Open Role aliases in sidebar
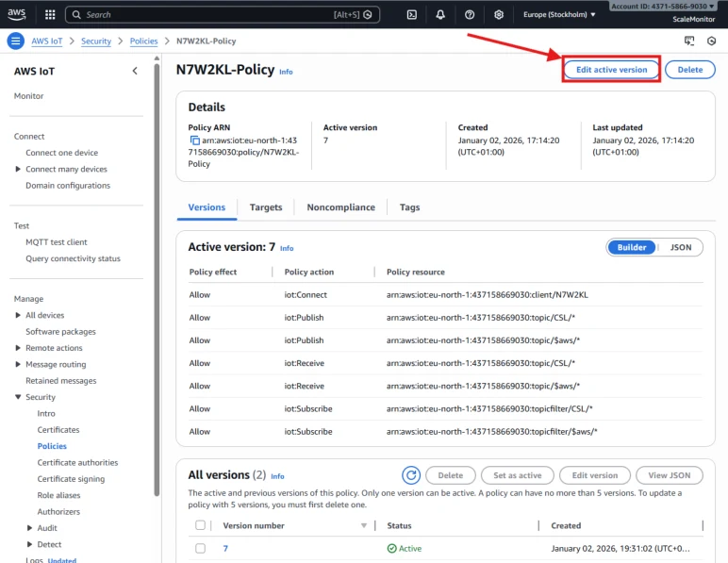The height and width of the screenshot is (563, 728). tap(59, 495)
